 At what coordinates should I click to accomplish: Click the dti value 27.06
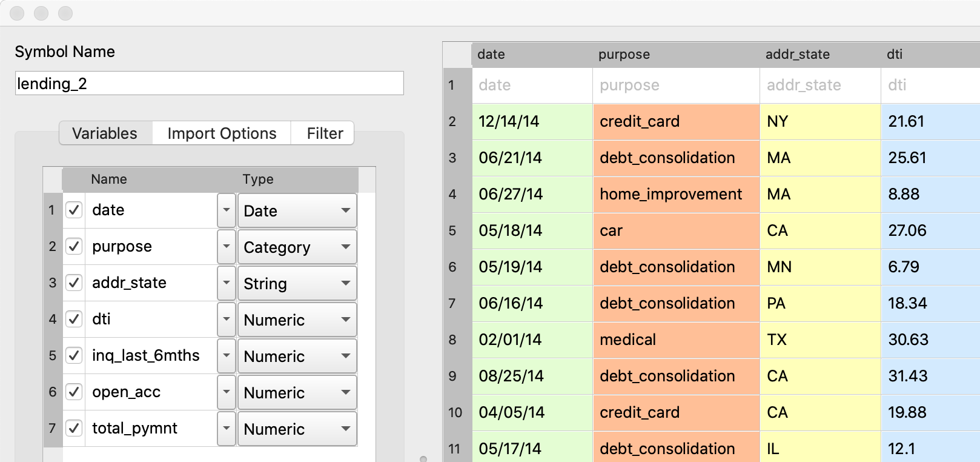930,230
